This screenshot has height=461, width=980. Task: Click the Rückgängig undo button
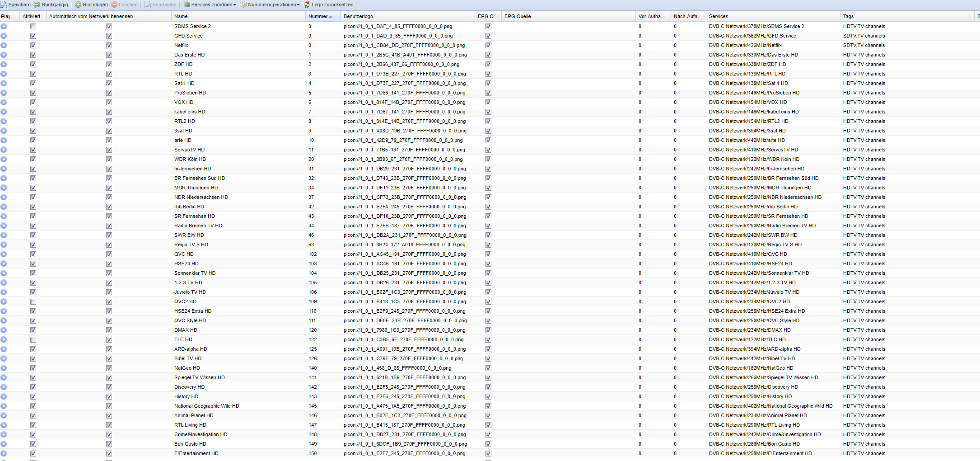point(51,5)
